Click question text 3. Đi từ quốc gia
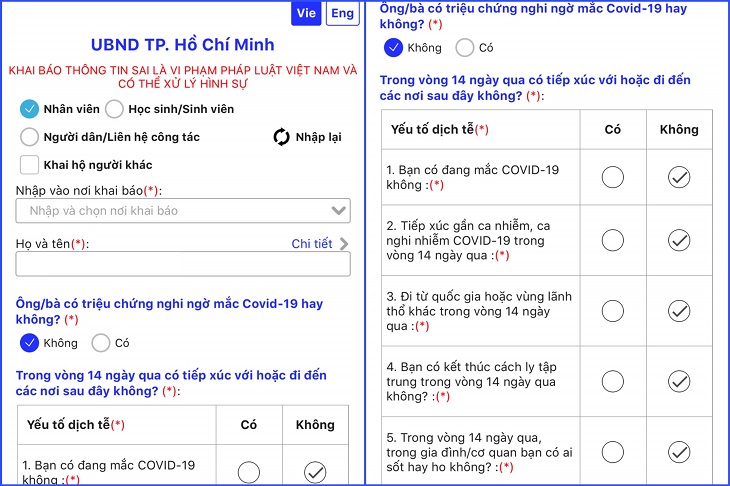730x486 pixels. coord(479,311)
